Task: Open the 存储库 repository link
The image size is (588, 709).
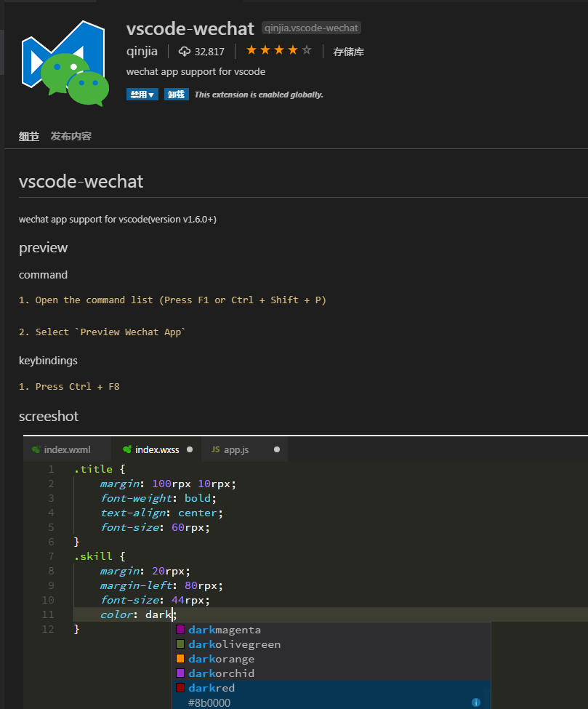Action: (348, 52)
